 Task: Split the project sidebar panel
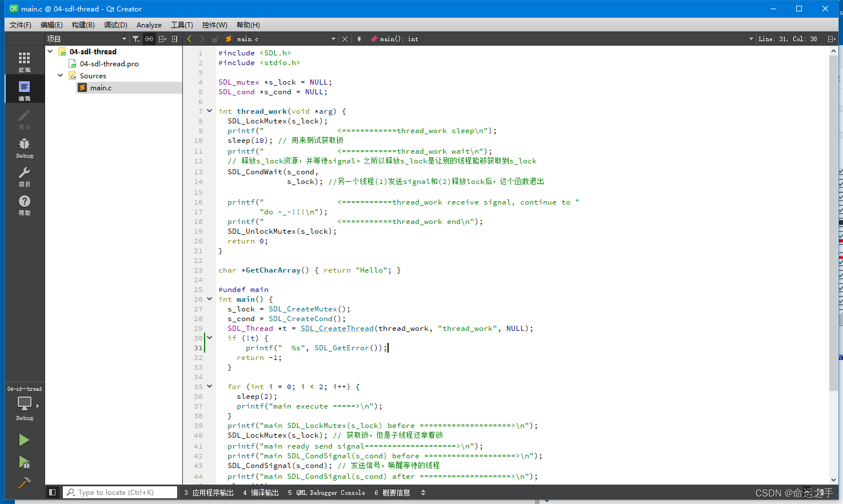162,39
